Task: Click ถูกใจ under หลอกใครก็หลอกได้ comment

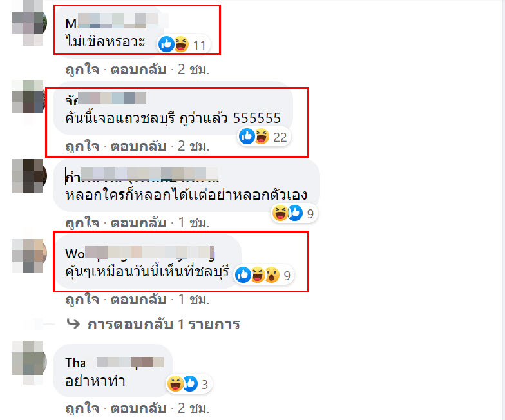Action: tap(82, 223)
